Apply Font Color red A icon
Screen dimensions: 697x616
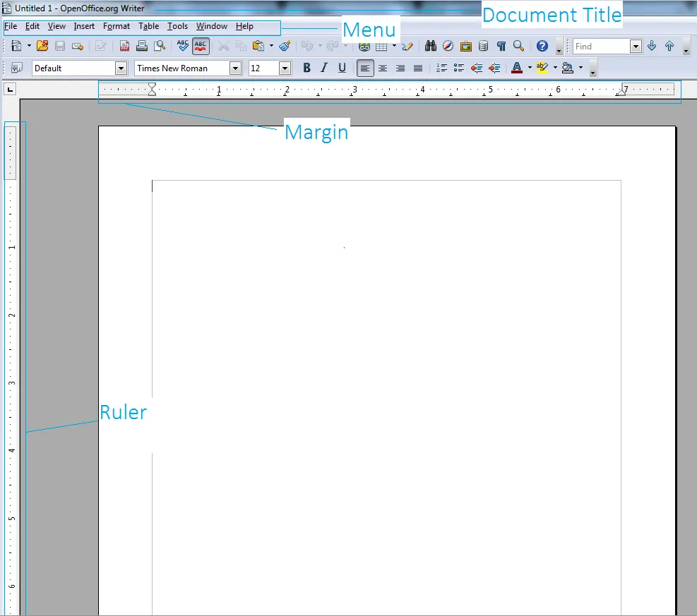pos(516,68)
